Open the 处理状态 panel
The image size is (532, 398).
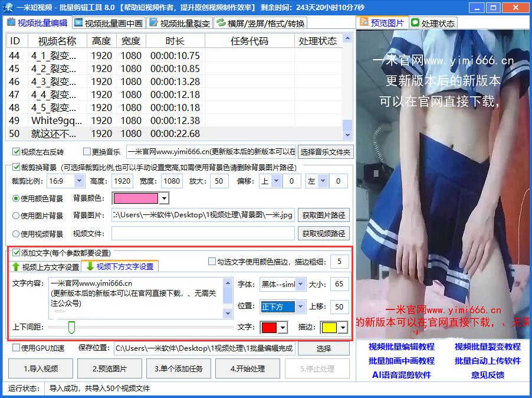(x=434, y=22)
